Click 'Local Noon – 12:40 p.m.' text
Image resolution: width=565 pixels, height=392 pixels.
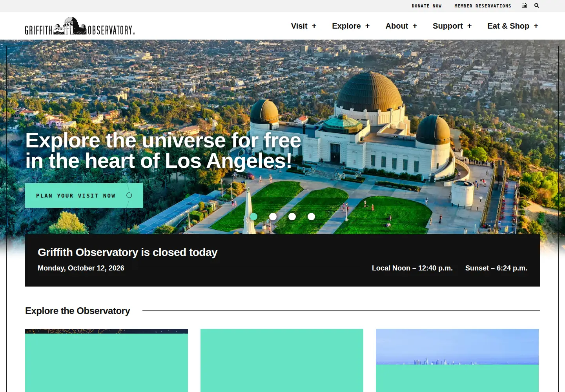click(412, 268)
